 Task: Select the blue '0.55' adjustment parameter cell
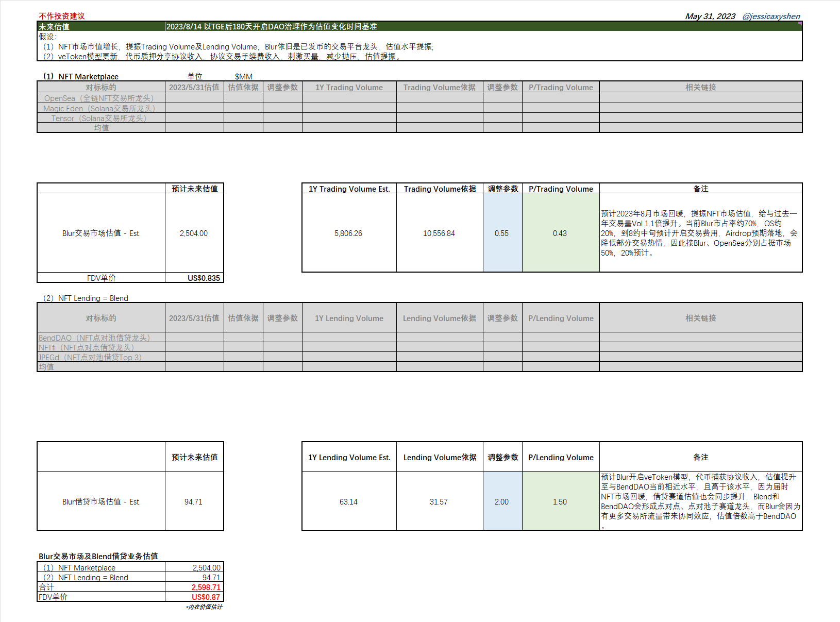(x=502, y=233)
